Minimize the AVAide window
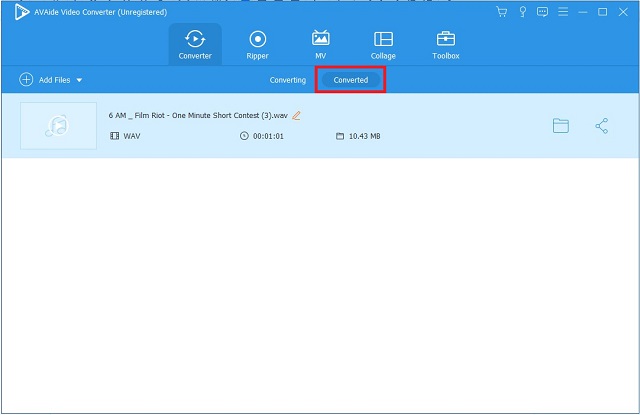Image resolution: width=640 pixels, height=415 pixels. click(583, 12)
